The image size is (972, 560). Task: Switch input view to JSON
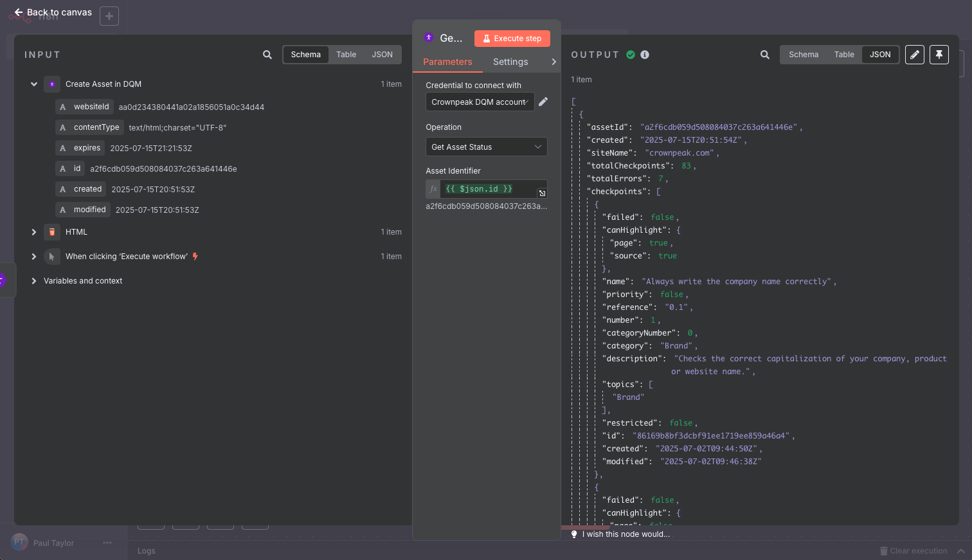[x=382, y=55]
